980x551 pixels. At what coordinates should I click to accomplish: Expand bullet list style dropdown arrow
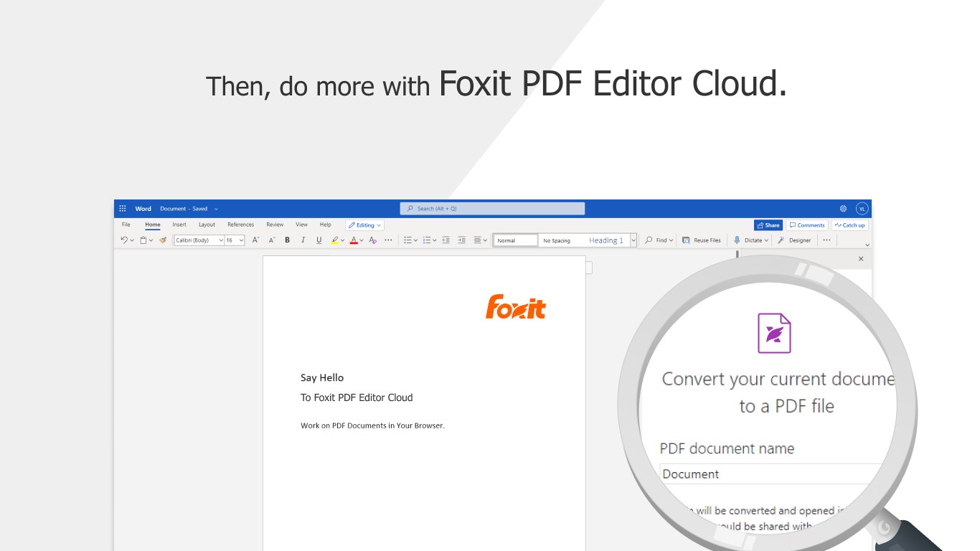coord(415,240)
